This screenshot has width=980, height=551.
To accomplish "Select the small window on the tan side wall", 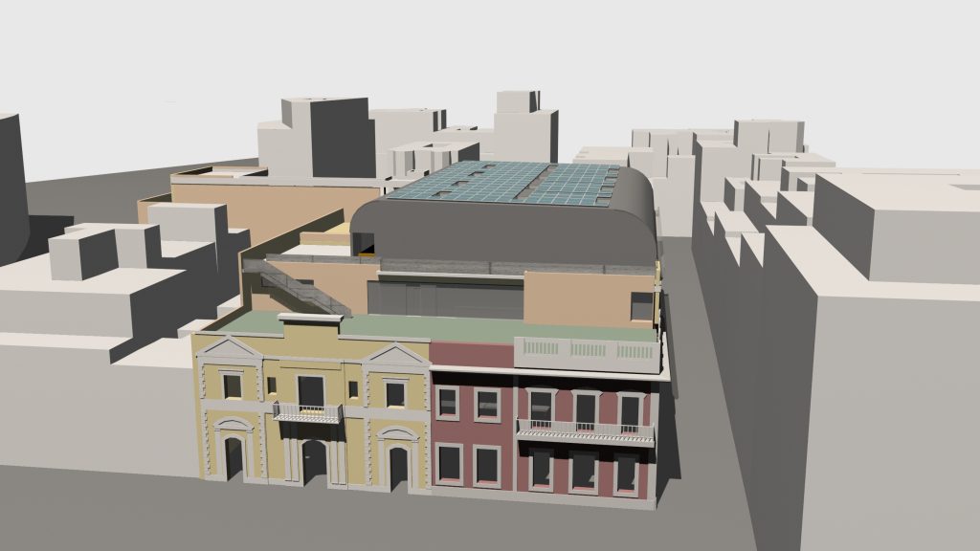I will [x=640, y=306].
